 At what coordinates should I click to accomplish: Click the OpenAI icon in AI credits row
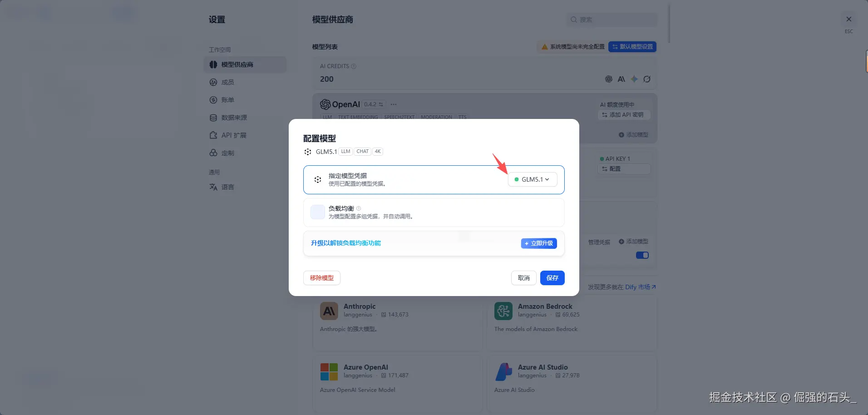pyautogui.click(x=609, y=79)
